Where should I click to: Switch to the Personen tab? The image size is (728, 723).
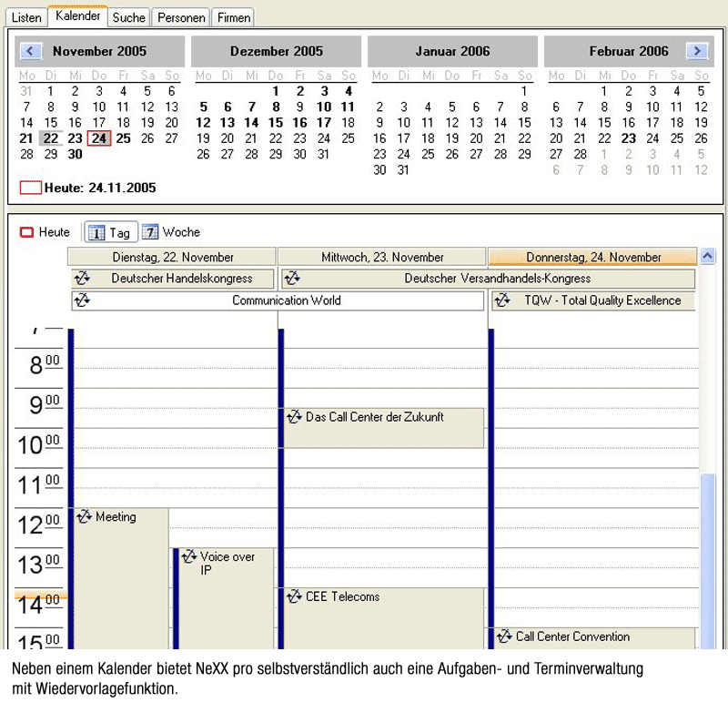click(180, 17)
